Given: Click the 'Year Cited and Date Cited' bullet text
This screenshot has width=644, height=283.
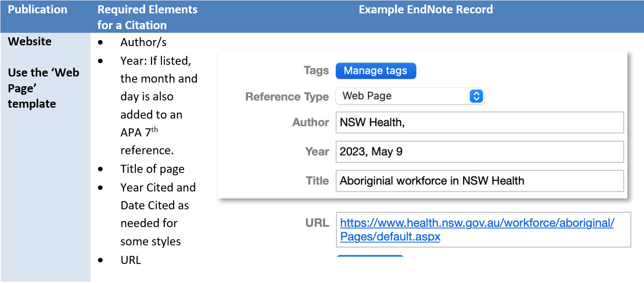Looking at the screenshot, I should [158, 214].
